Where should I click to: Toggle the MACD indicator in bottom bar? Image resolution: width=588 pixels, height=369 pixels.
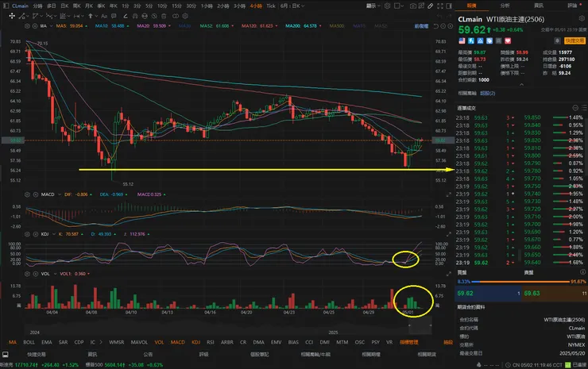[x=177, y=342]
